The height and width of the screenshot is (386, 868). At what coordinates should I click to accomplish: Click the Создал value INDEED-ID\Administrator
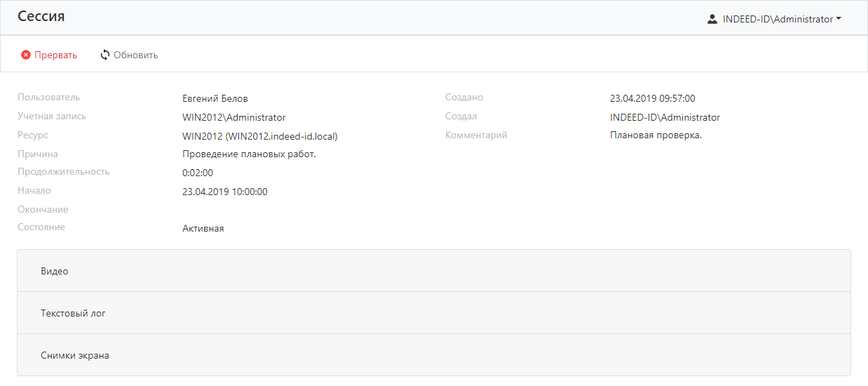pyautogui.click(x=665, y=118)
